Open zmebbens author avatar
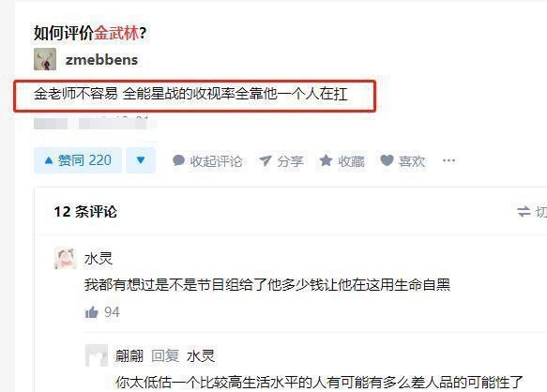Image resolution: width=547 pixels, height=392 pixels. click(45, 59)
